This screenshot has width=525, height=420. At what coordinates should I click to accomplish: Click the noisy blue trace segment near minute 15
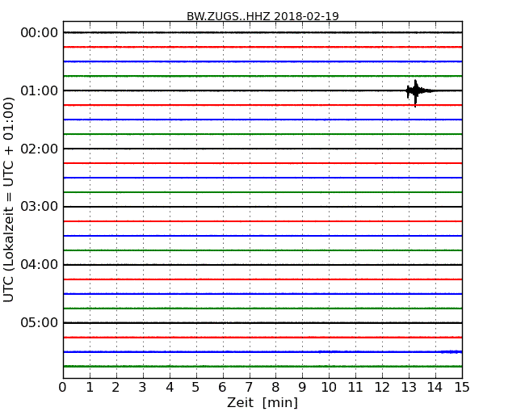coord(451,351)
